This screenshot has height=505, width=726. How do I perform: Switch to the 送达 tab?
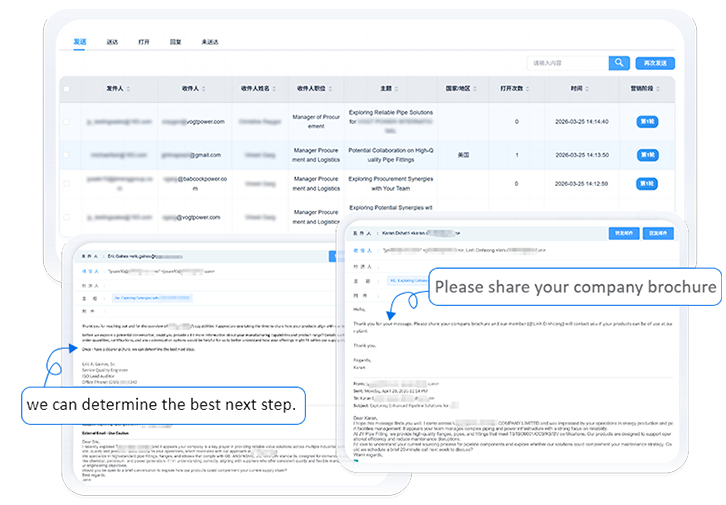[112, 42]
